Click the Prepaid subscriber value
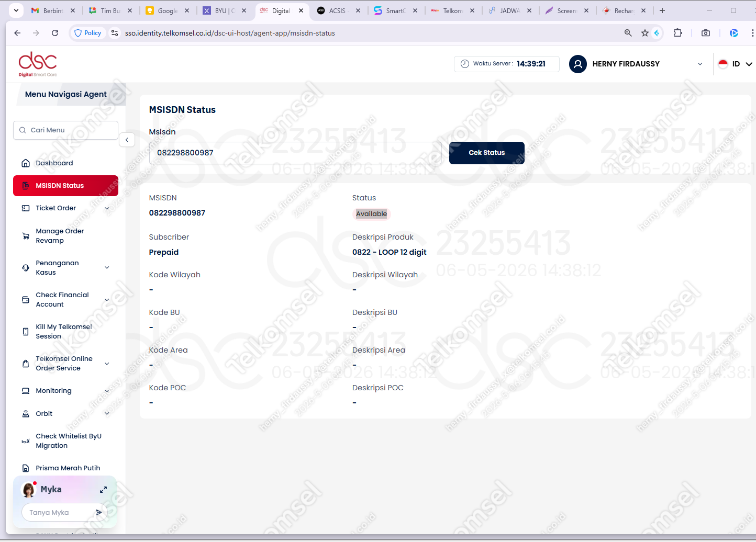 point(164,252)
